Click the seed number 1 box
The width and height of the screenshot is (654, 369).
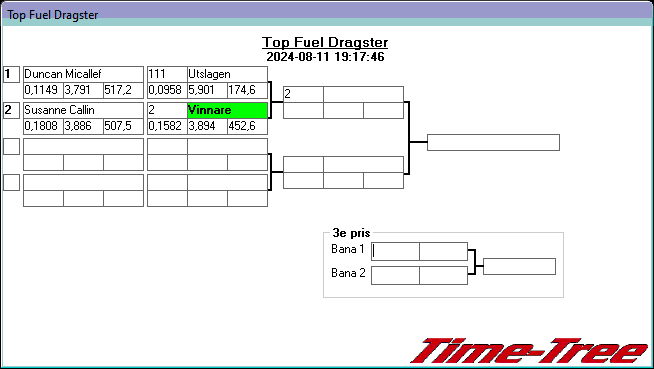(x=11, y=75)
